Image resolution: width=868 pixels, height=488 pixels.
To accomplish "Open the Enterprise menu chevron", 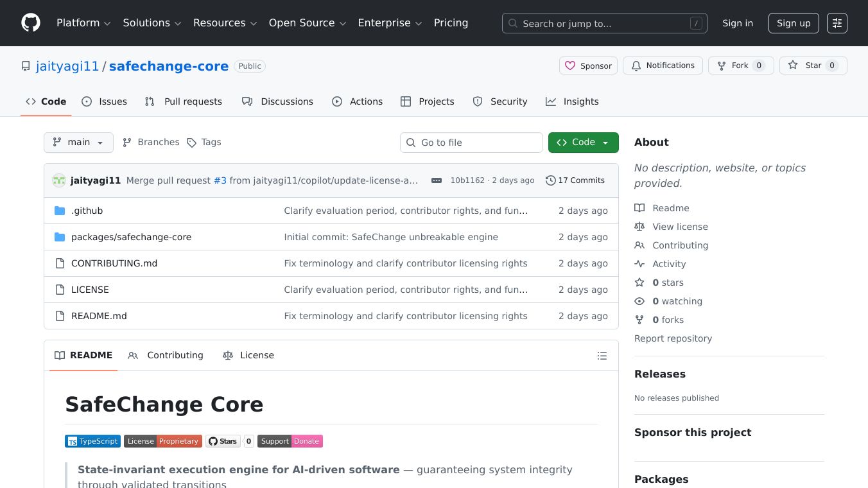I will coord(418,23).
